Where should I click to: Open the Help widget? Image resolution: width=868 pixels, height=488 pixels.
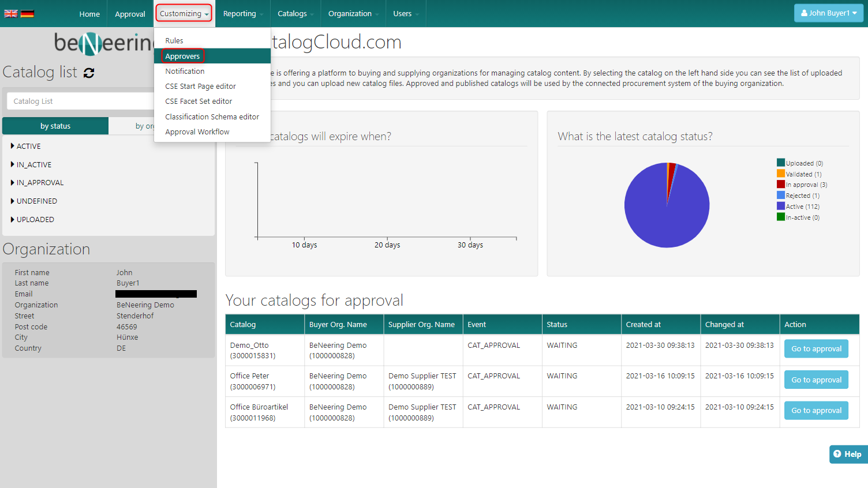[847, 454]
